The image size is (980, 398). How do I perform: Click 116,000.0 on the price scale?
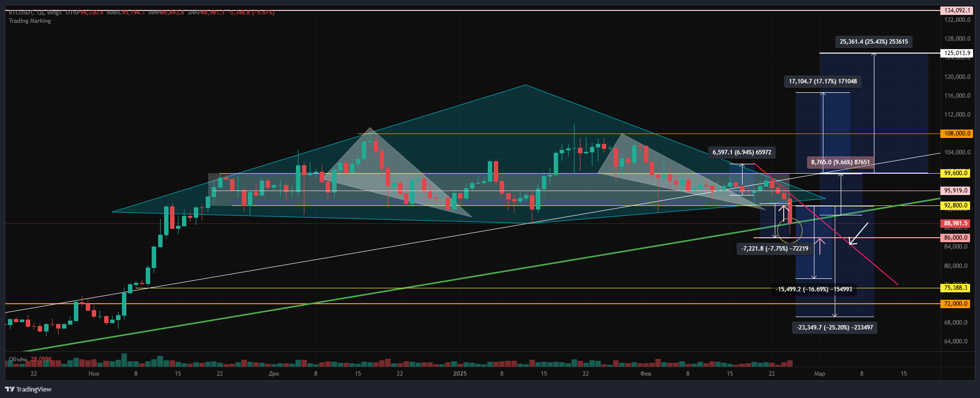pyautogui.click(x=957, y=96)
